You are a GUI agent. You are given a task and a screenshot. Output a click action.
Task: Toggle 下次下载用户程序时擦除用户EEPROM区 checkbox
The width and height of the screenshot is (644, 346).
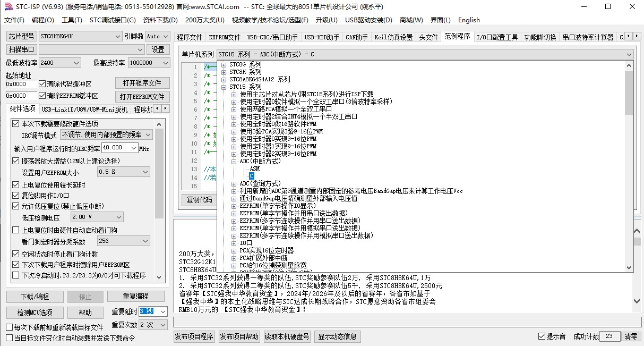pos(16,265)
